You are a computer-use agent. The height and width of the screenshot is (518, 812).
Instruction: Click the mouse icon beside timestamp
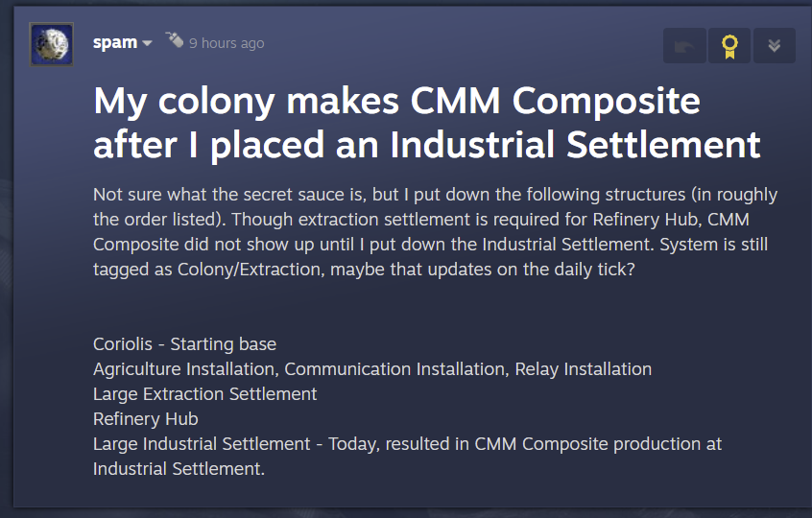pos(175,40)
